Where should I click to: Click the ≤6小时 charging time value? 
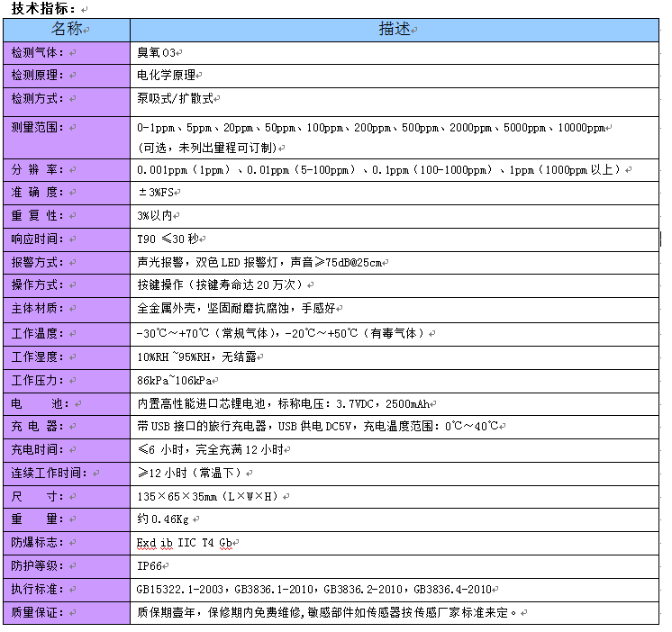pyautogui.click(x=211, y=449)
